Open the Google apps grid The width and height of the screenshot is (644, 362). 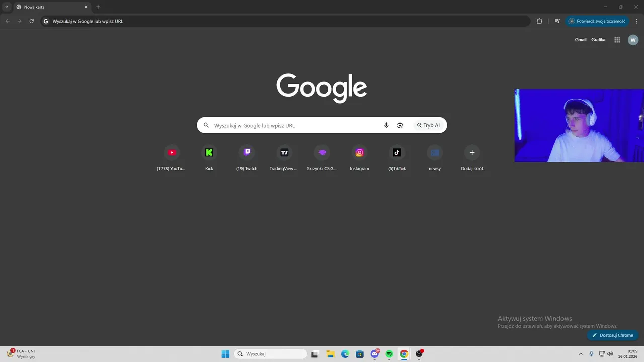[x=617, y=40]
